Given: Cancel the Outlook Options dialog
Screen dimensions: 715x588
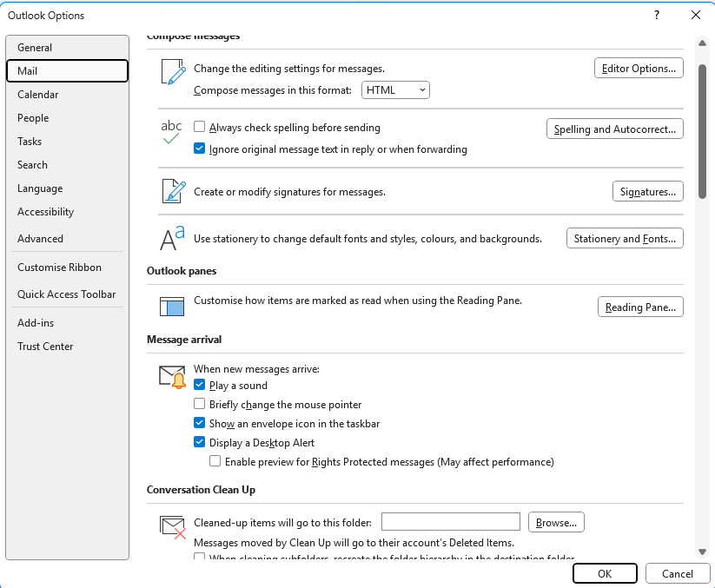Looking at the screenshot, I should (x=678, y=573).
